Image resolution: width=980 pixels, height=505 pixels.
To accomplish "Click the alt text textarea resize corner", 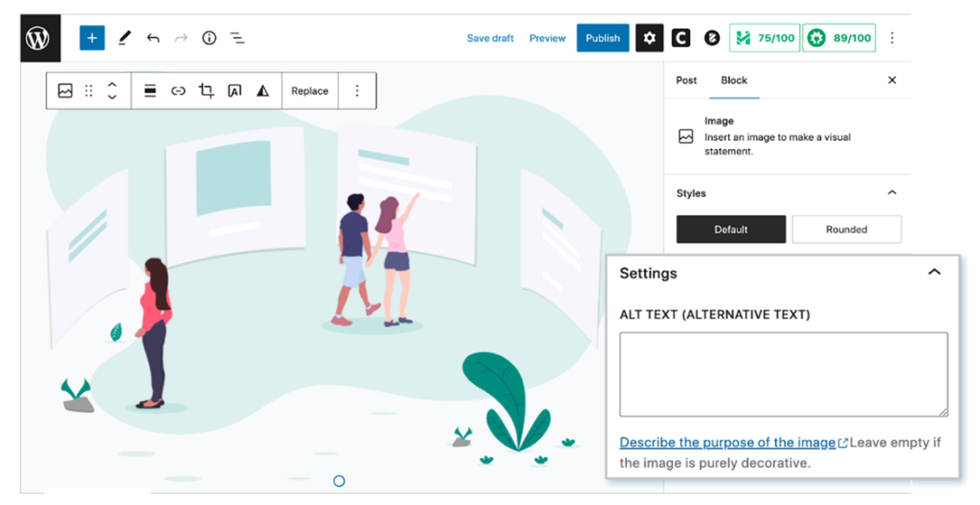I will point(943,412).
